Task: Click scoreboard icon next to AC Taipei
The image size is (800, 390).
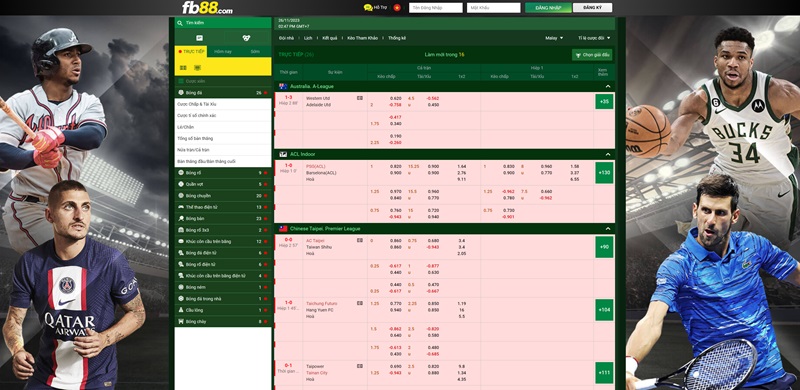Action: tap(360, 240)
